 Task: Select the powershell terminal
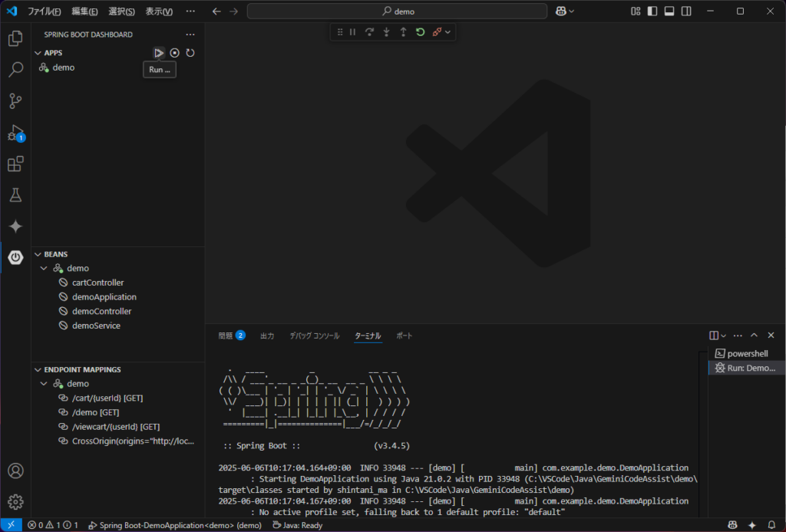tap(746, 353)
